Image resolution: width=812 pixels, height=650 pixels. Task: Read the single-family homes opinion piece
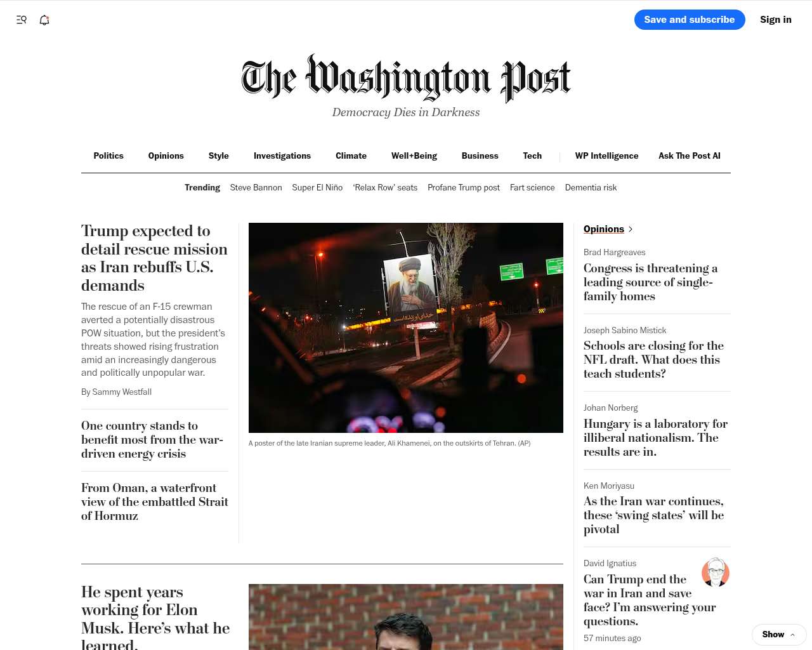point(651,282)
